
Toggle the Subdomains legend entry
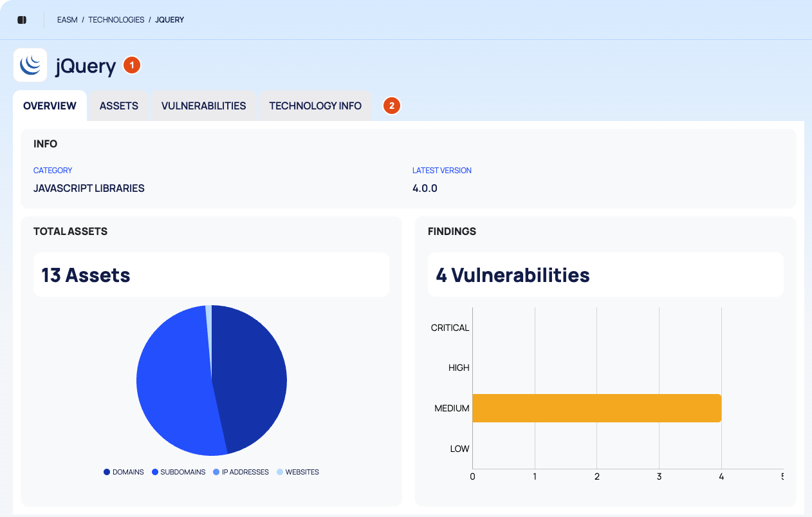pyautogui.click(x=179, y=472)
